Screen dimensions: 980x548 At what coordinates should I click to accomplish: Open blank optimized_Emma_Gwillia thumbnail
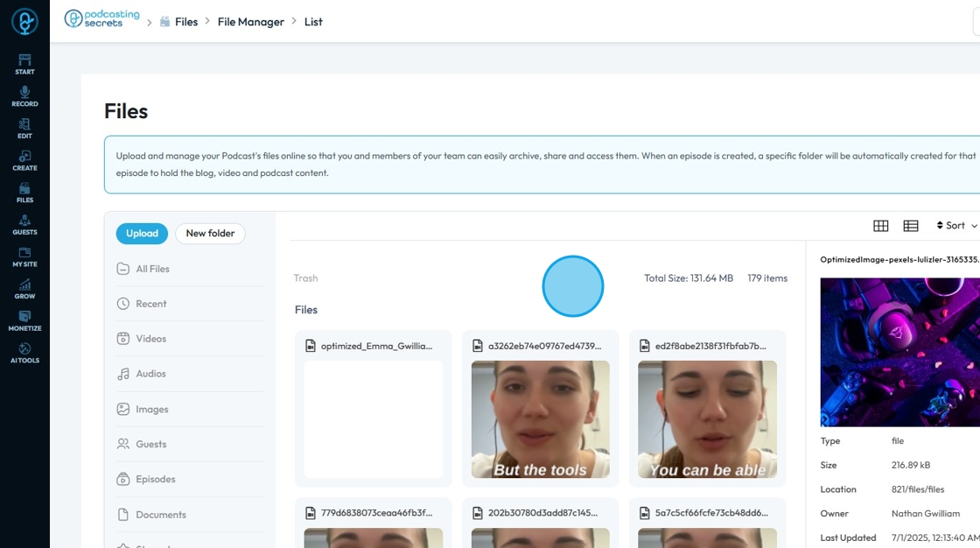pyautogui.click(x=373, y=419)
